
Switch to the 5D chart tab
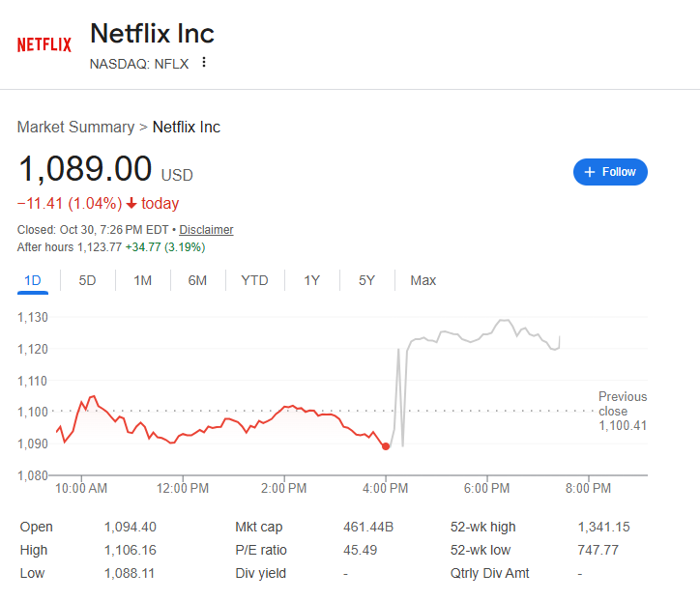pos(87,280)
